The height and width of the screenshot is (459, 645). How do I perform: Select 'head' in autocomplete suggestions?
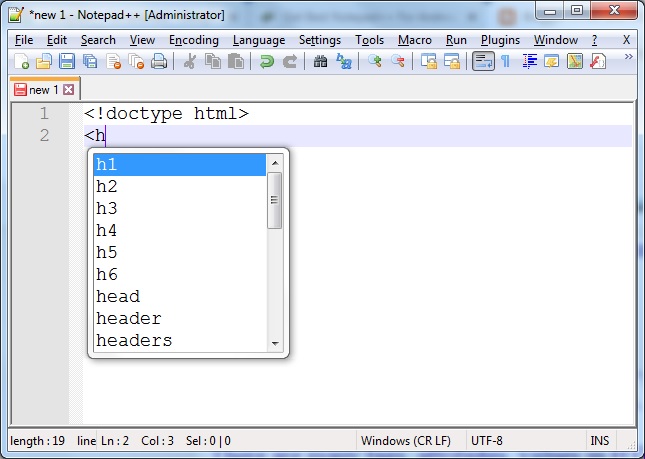pyautogui.click(x=179, y=296)
